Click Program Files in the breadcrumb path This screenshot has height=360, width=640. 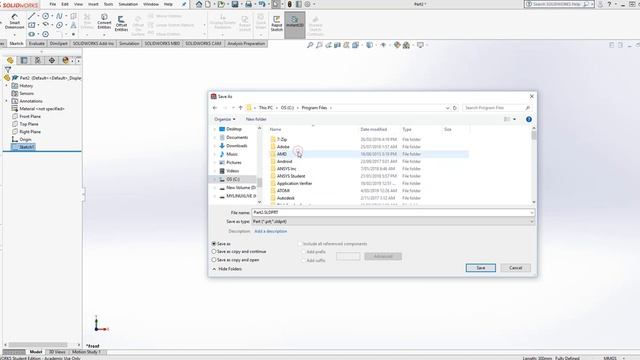point(314,108)
